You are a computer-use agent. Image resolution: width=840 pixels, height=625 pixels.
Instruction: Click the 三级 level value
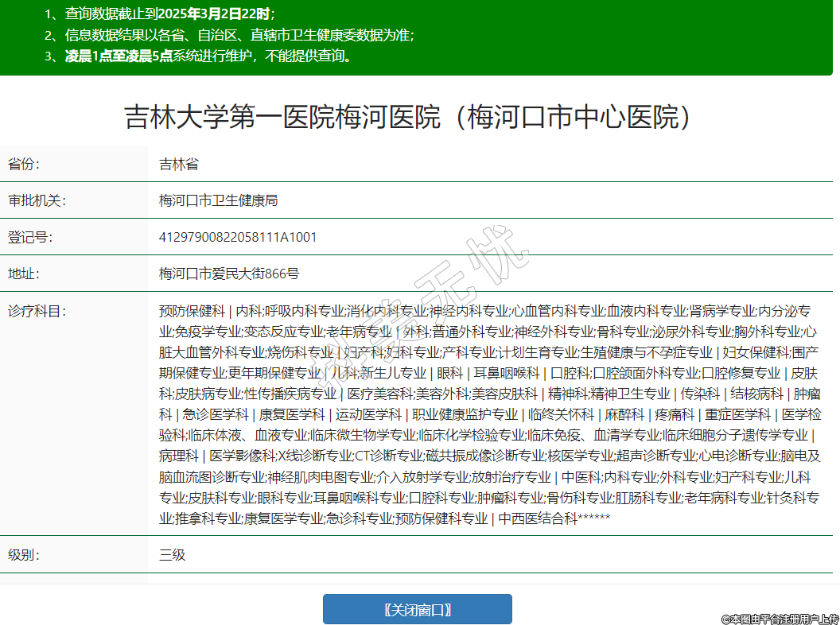pos(172,554)
